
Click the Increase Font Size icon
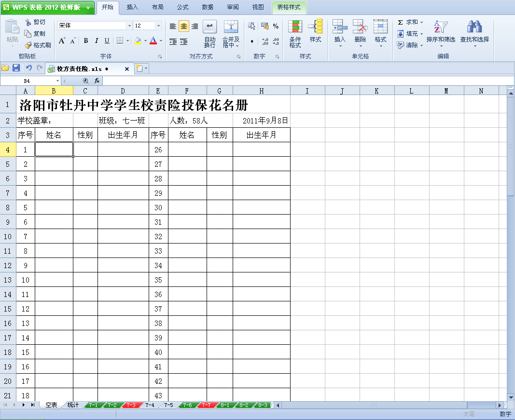[62, 41]
